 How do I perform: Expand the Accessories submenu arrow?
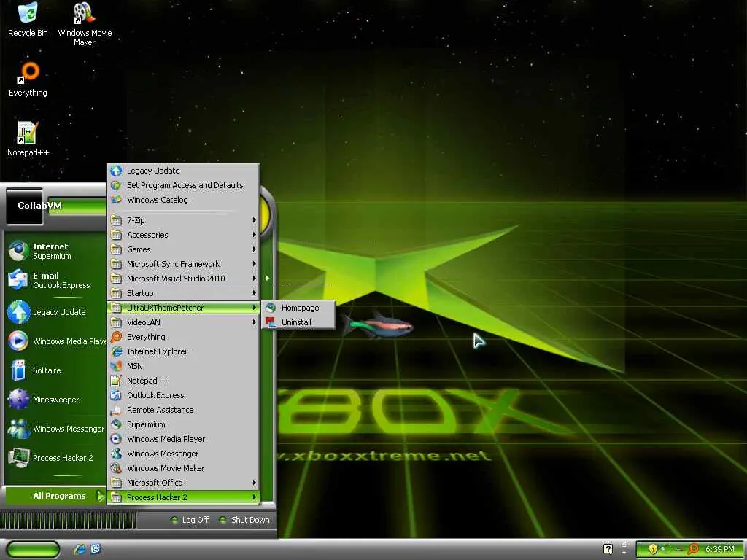point(255,235)
